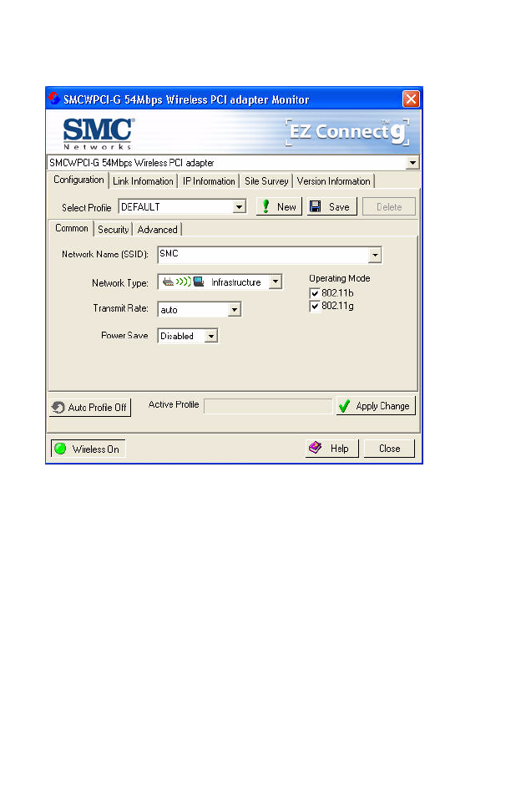Screen dimensions: 526x812
Task: Click the EZ Connect g logo
Action: click(346, 132)
